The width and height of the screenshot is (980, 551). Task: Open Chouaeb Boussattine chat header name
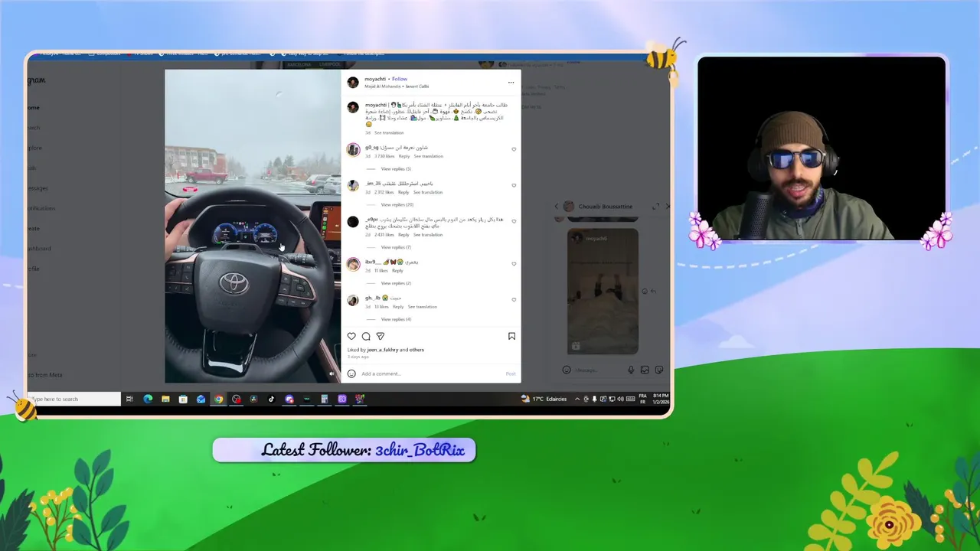[606, 207]
